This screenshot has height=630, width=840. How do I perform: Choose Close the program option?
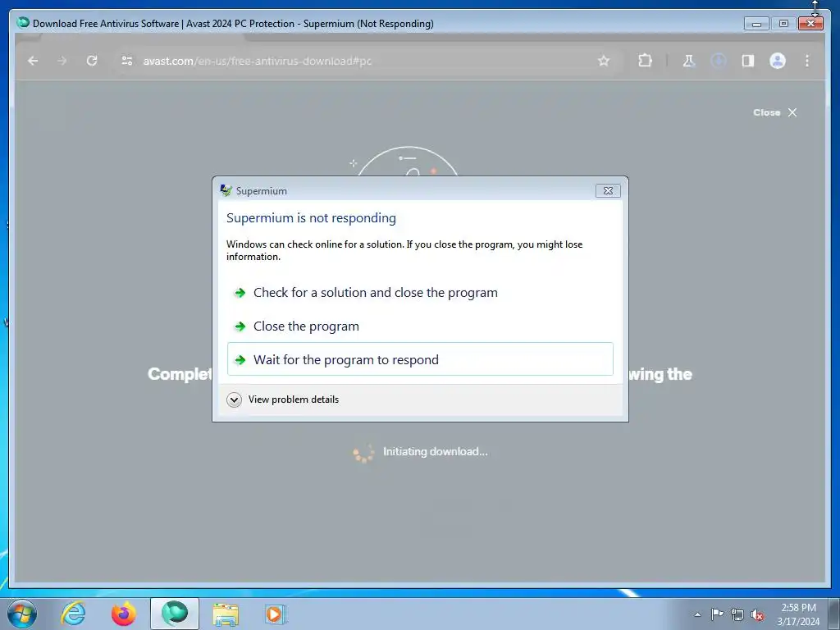420,326
